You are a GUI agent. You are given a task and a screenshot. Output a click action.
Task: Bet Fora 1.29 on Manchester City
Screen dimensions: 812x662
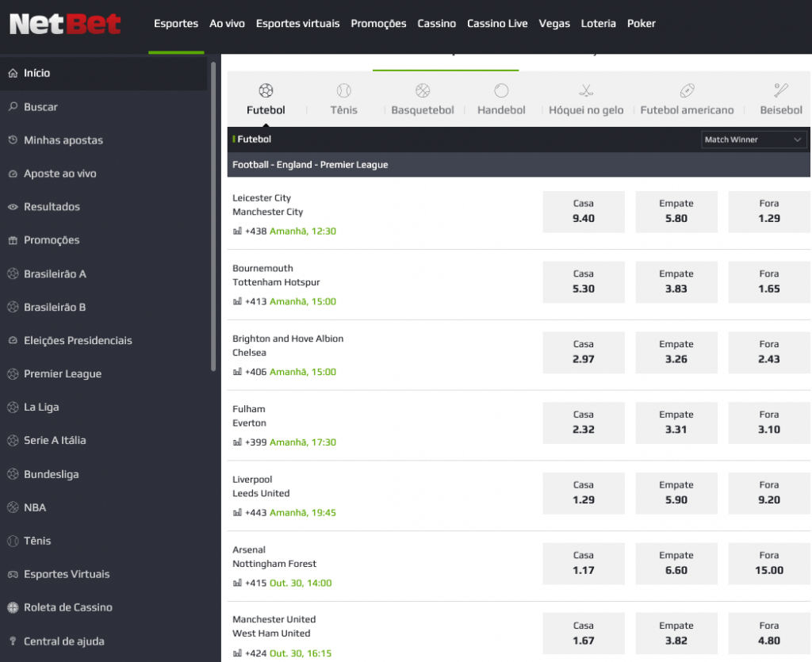coord(769,212)
